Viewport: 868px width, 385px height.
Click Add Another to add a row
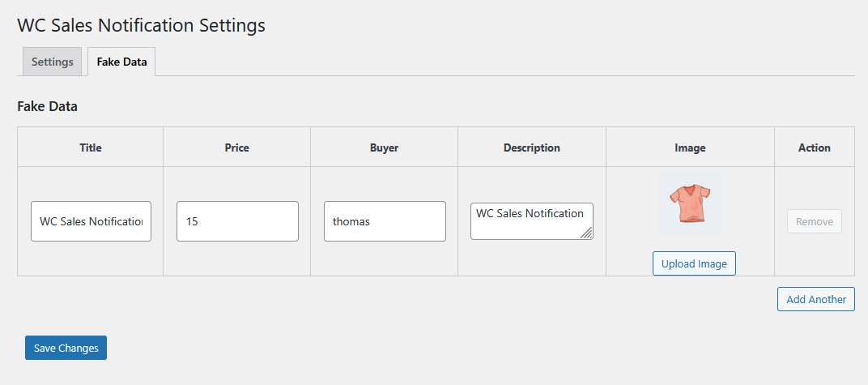click(x=815, y=299)
